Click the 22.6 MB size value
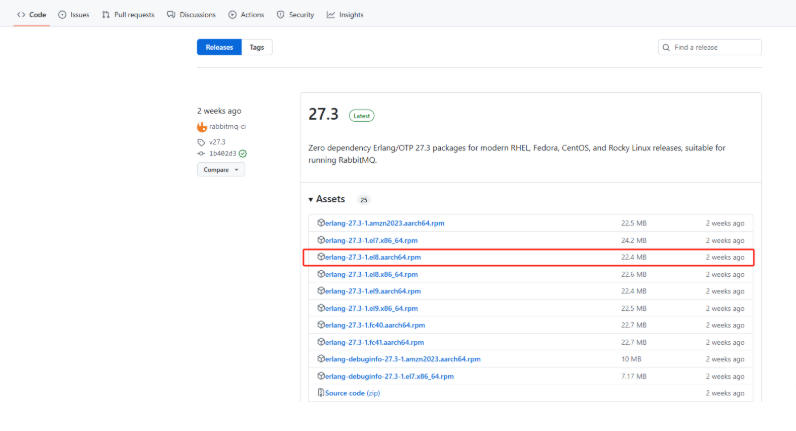The height and width of the screenshot is (431, 796). (634, 275)
